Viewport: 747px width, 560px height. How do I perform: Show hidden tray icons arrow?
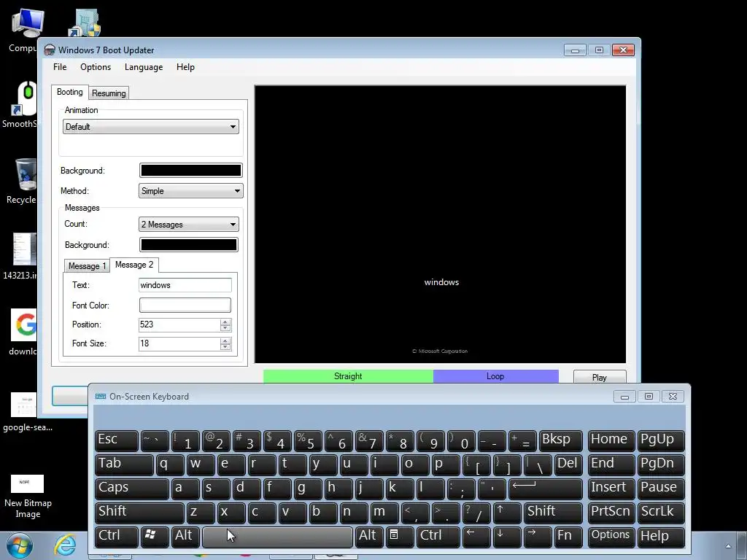point(728,546)
